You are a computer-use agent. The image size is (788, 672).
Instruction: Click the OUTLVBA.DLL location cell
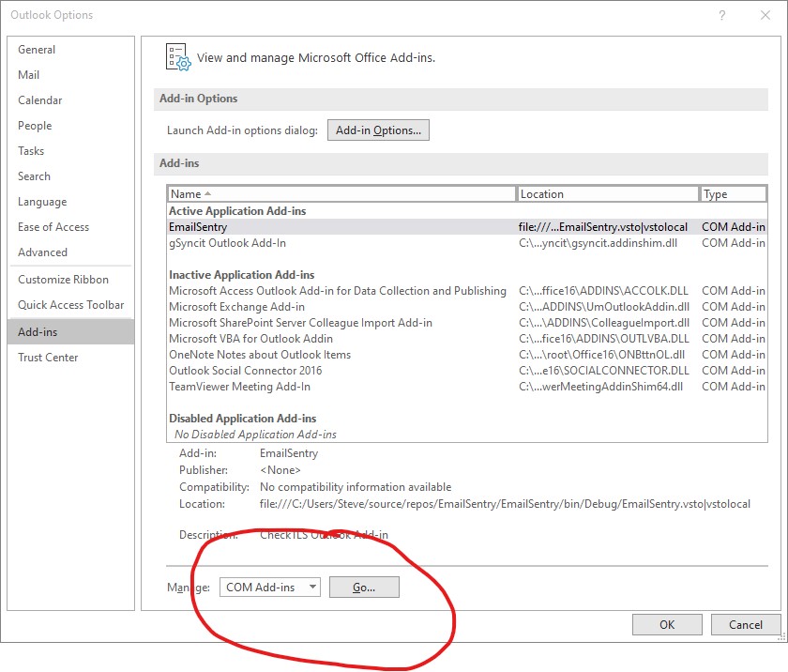click(604, 339)
